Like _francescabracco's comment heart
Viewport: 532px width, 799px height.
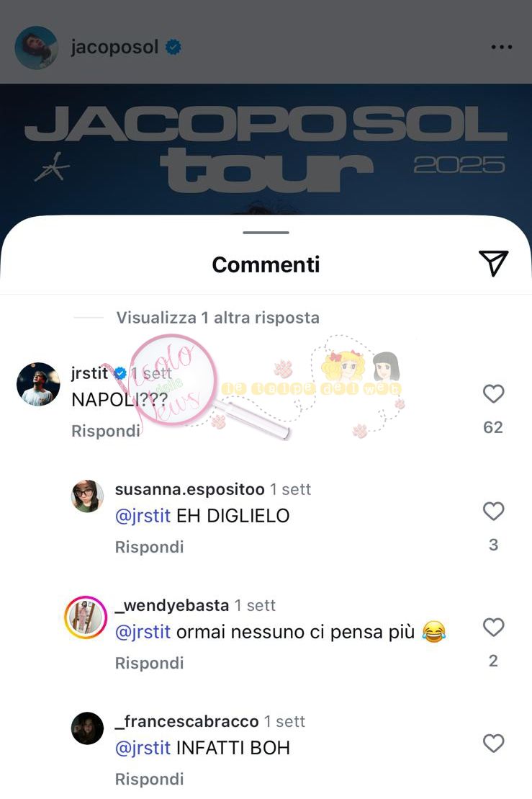(493, 743)
